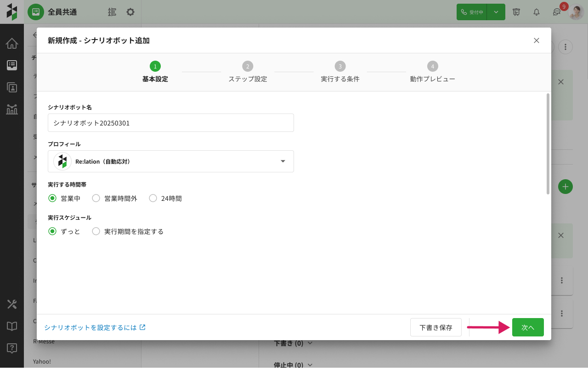The height and width of the screenshot is (370, 588).
Task: Select the 営業時間外 radio option
Action: (x=96, y=199)
